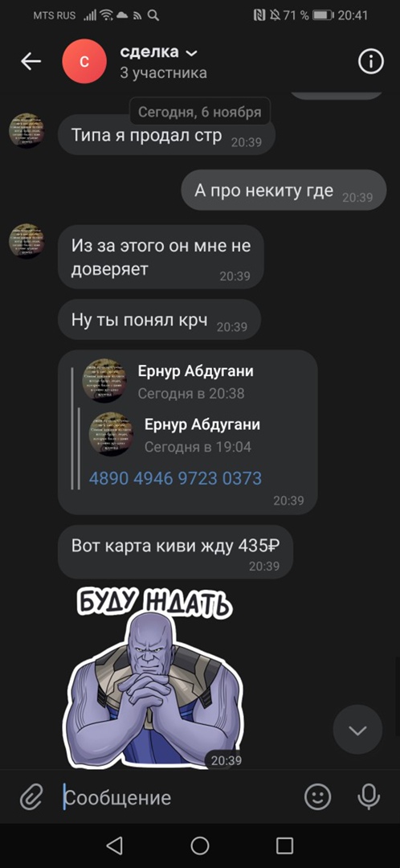Tap the microphone voice message icon
The width and height of the screenshot is (400, 868).
367,797
